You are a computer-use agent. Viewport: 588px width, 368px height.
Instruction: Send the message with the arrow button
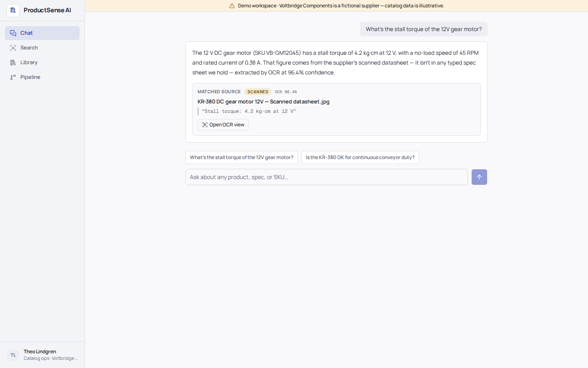pos(479,177)
